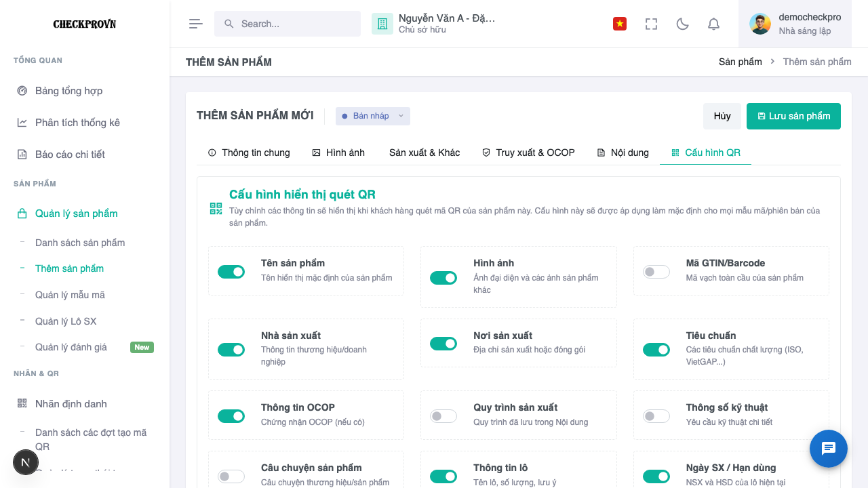Enable the Mã GTIN/Barcode toggle
This screenshot has height=488, width=868.
[x=656, y=272]
